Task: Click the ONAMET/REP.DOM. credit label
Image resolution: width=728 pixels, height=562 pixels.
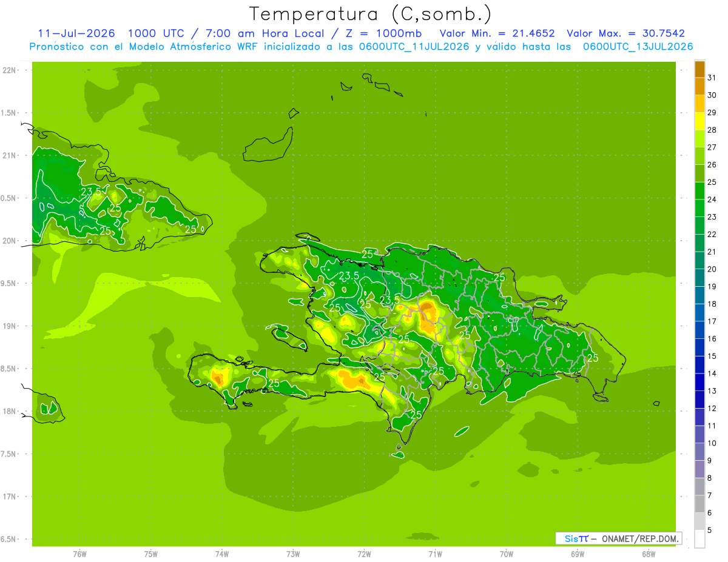Action: pos(640,538)
